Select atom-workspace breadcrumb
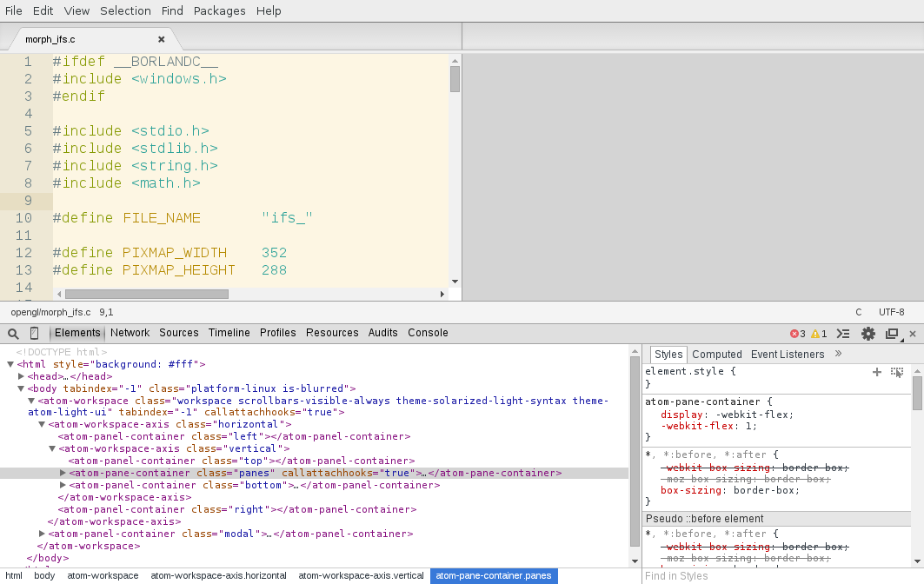924x584 pixels. click(103, 575)
